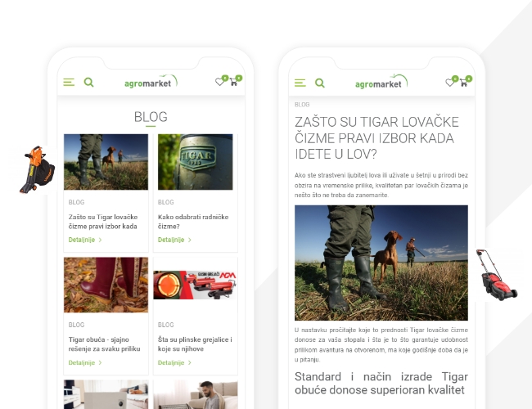Tap search magnifier in left phone

89,83
